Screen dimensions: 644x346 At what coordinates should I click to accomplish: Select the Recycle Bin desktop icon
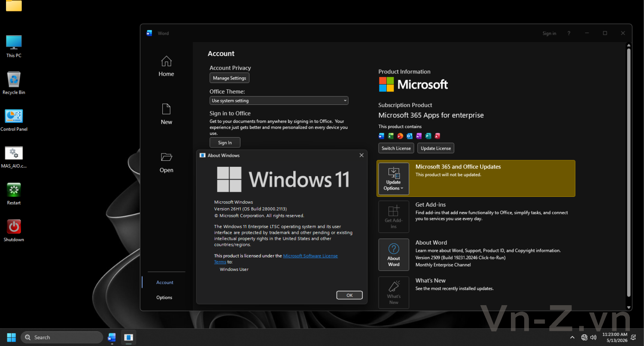(14, 83)
